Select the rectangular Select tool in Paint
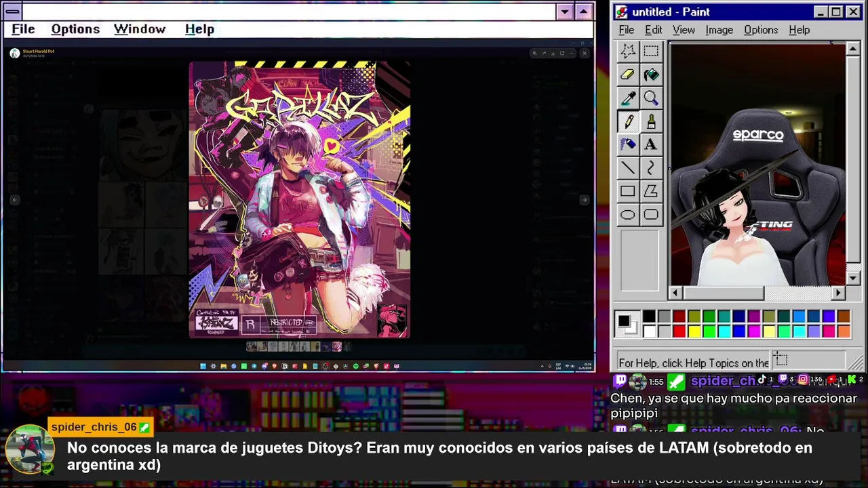 point(651,52)
